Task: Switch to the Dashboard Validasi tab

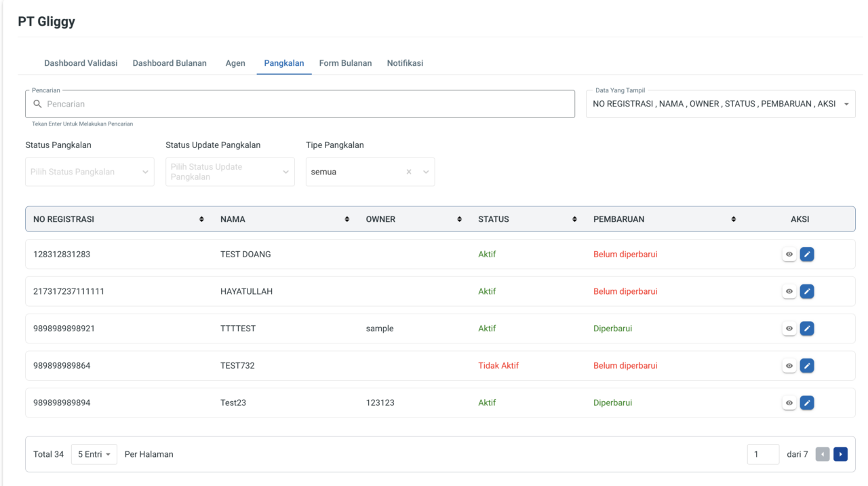Action: click(x=81, y=63)
